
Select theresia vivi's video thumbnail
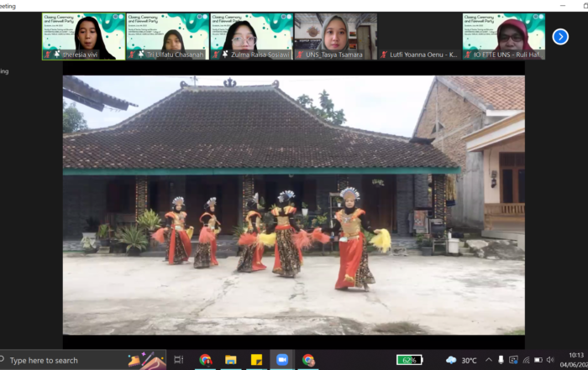(83, 36)
